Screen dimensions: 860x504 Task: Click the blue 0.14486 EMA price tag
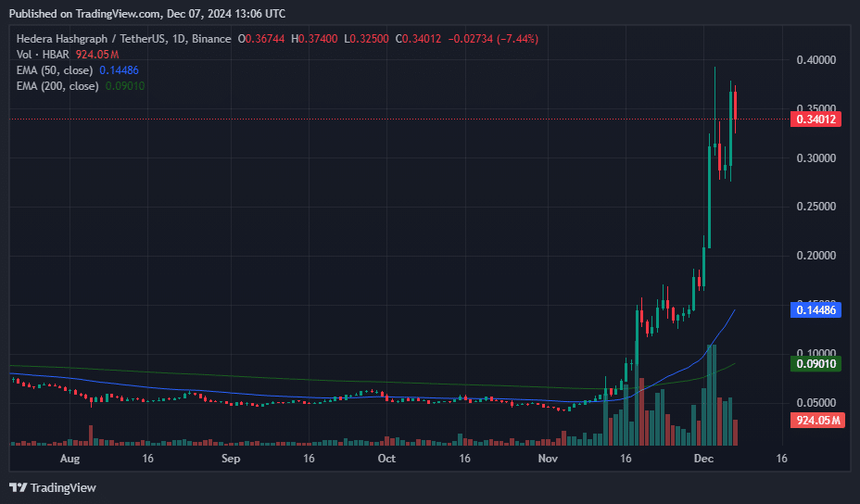pos(816,310)
